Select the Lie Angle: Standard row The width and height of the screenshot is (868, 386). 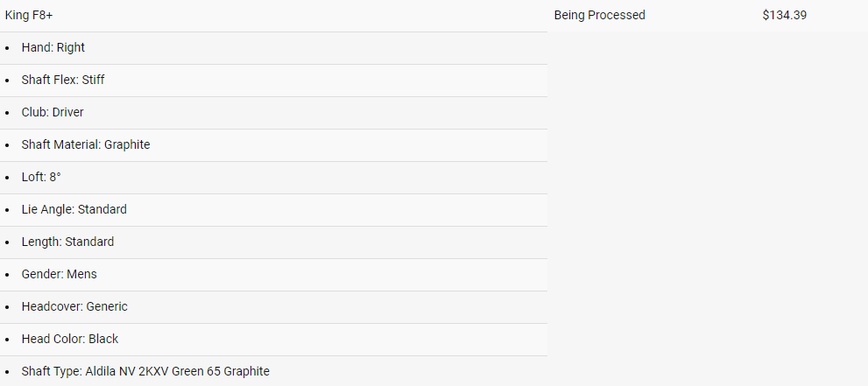[x=74, y=209]
